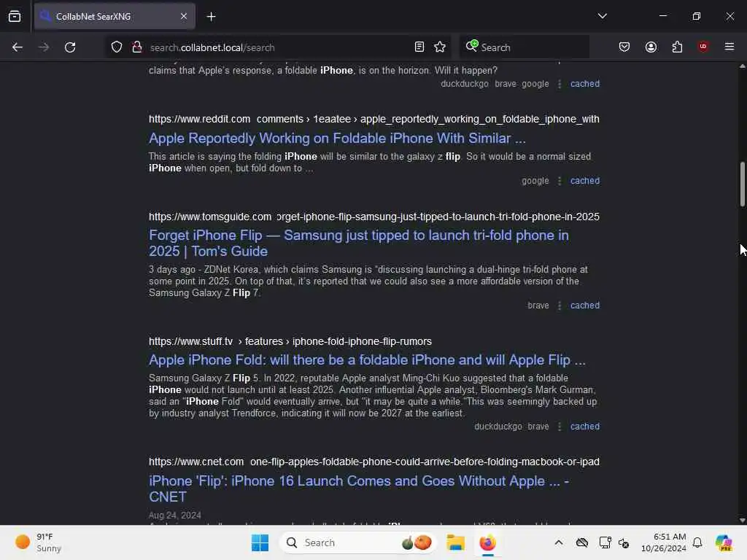Viewport: 747px width, 560px height.
Task: Open the extensions puzzle icon
Action: tap(677, 47)
